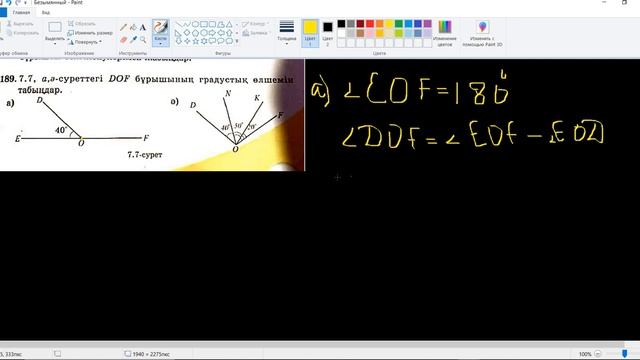The height and width of the screenshot is (360, 640).
Task: Pick the purple palette swatch
Action: [427, 24]
